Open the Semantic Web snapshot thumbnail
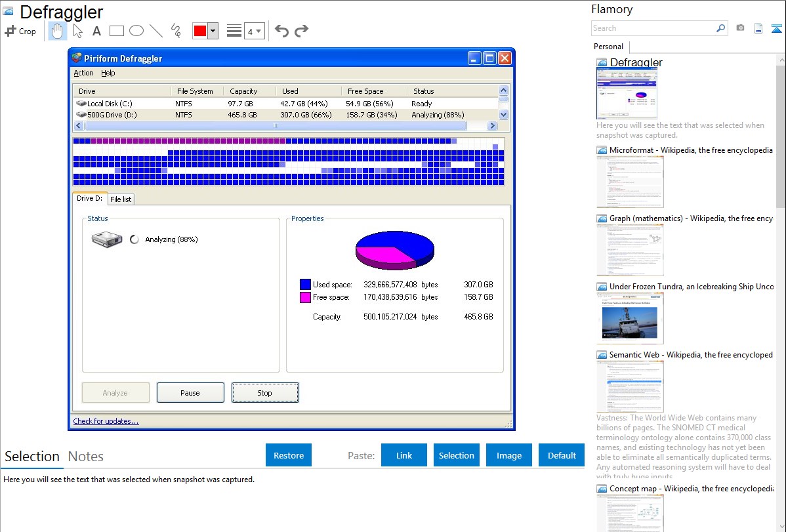 (630, 386)
